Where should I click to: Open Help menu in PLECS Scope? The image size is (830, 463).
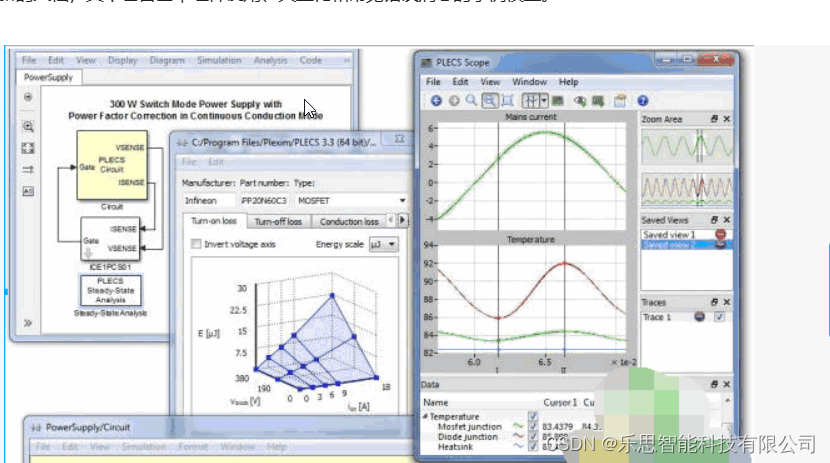click(x=568, y=82)
